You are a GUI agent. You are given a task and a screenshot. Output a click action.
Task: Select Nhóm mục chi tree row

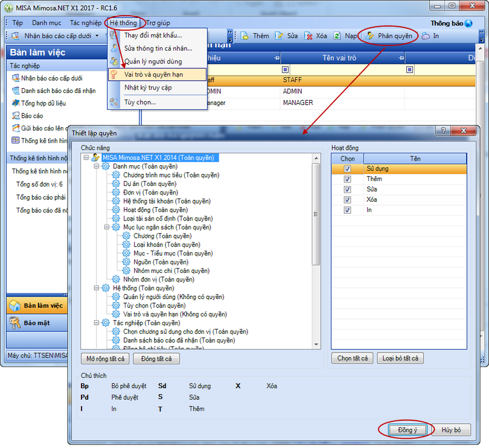pos(171,271)
